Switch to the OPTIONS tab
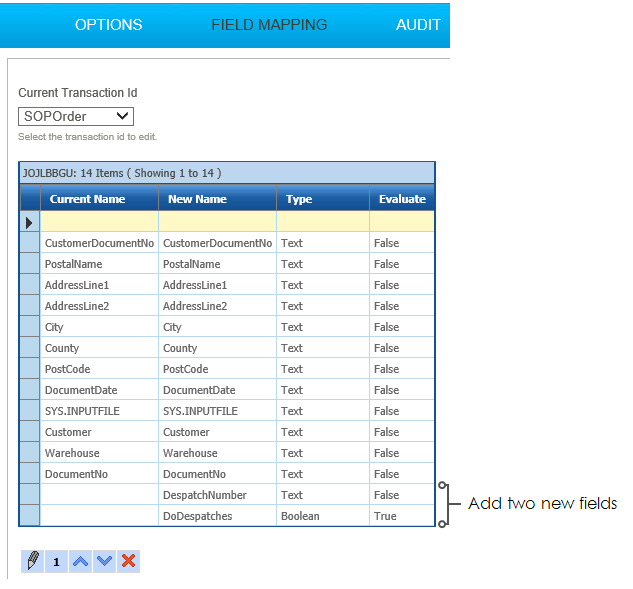633x589 pixels. (108, 24)
